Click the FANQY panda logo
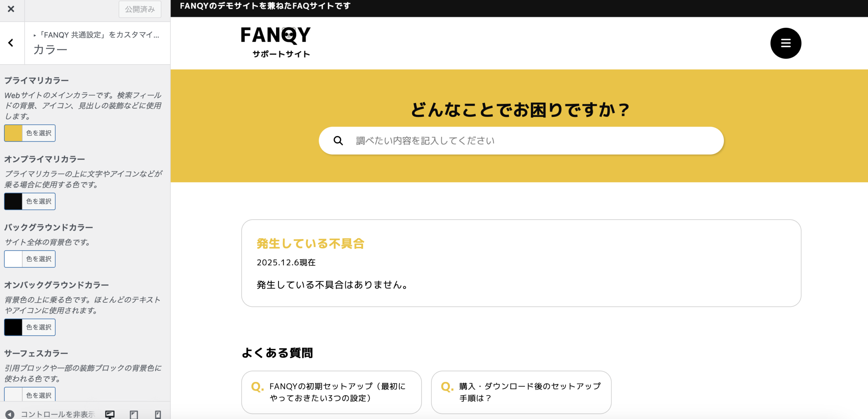Viewport: 868px width, 419px height. tap(276, 42)
